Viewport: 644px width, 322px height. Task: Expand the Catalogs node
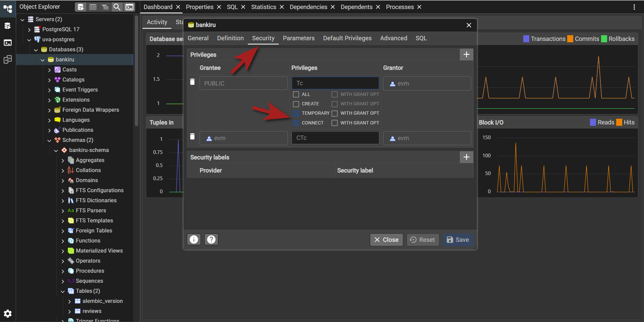49,80
